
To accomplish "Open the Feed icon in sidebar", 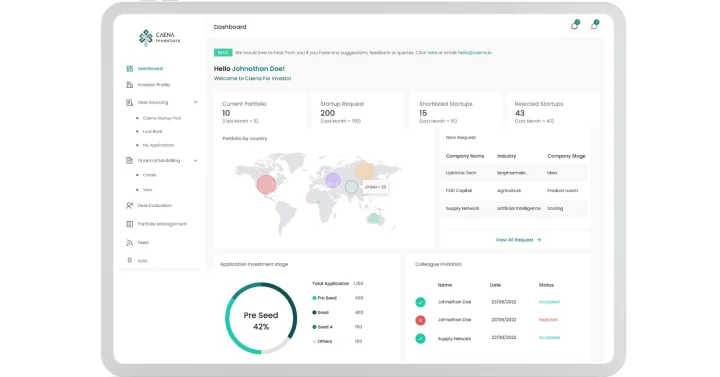I will coord(129,242).
